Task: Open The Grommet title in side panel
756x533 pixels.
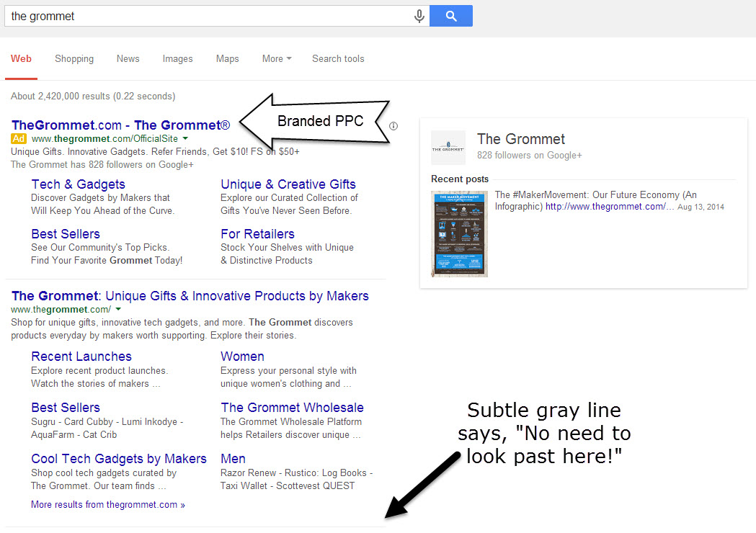Action: tap(521, 139)
